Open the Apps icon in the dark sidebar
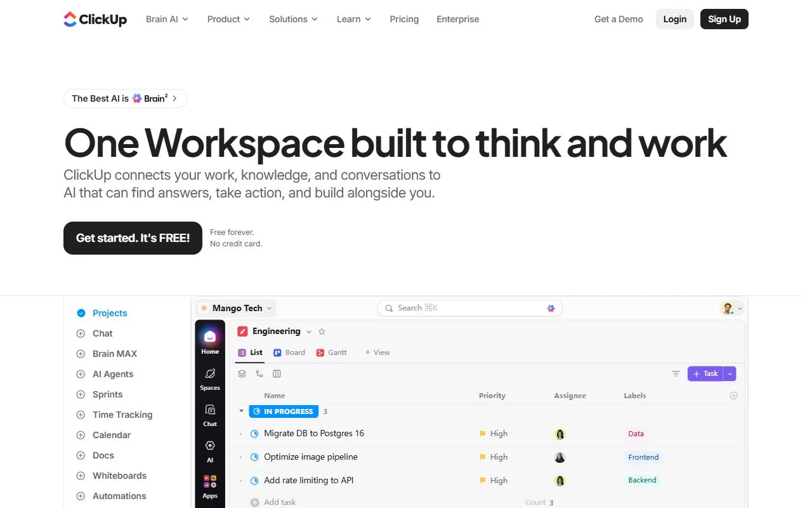The height and width of the screenshot is (508, 812). (x=210, y=486)
